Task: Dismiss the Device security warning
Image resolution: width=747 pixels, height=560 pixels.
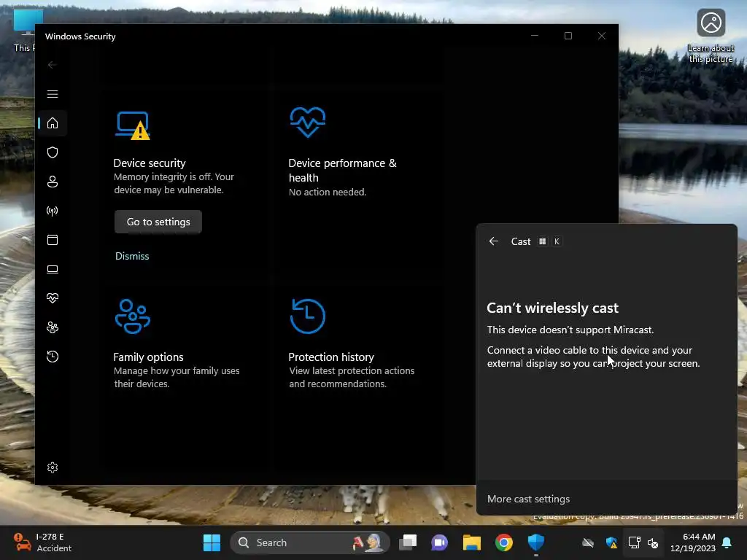Action: point(132,256)
